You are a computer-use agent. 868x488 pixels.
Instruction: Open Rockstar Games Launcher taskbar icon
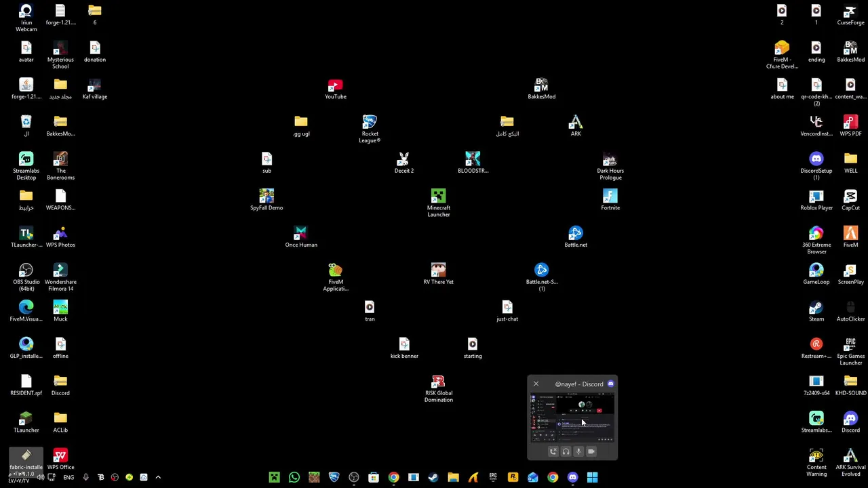click(x=513, y=477)
